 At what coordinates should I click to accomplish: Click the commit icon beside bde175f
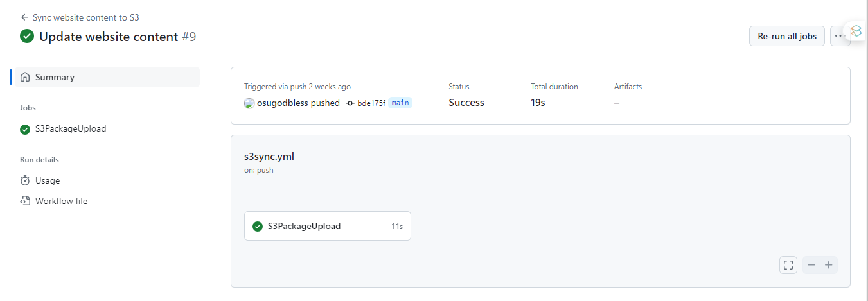350,103
